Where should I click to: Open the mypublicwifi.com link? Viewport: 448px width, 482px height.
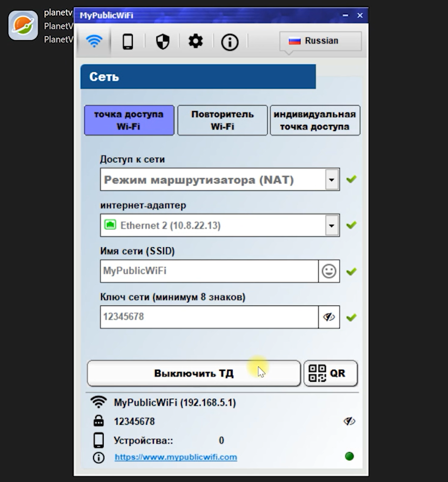click(176, 458)
